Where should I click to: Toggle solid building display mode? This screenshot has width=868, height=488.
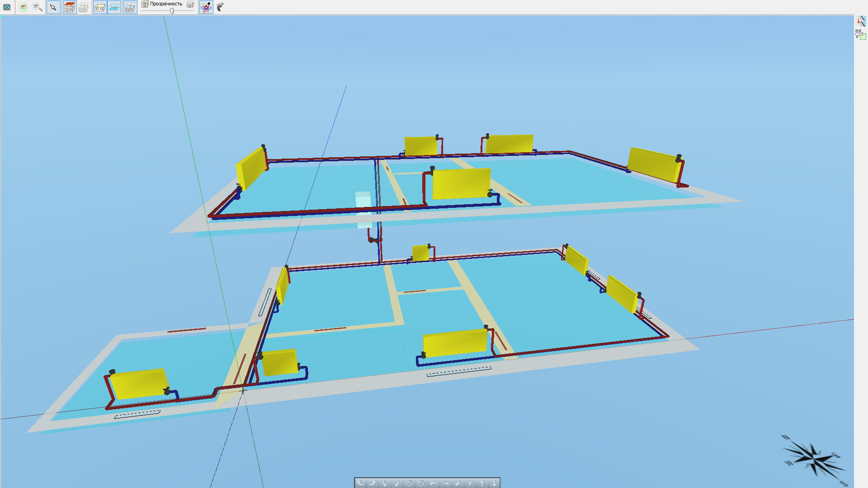click(x=69, y=7)
